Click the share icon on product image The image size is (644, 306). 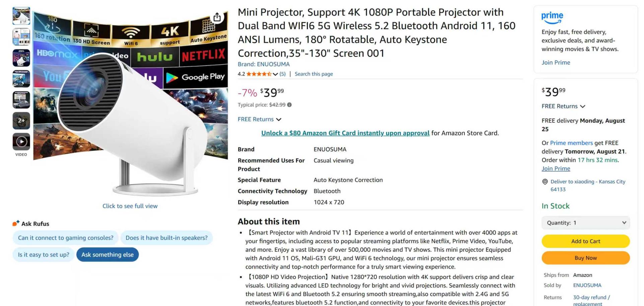pyautogui.click(x=217, y=17)
